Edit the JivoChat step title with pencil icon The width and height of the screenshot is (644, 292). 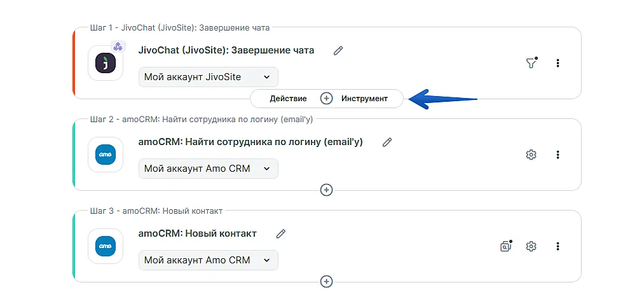pos(338,51)
